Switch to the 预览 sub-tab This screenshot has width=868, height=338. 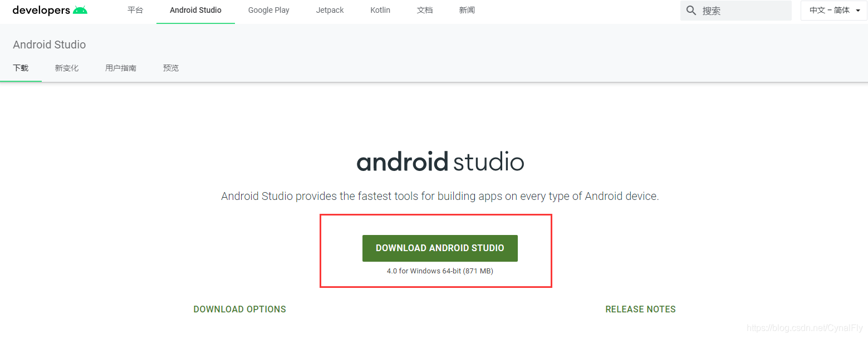coord(171,68)
